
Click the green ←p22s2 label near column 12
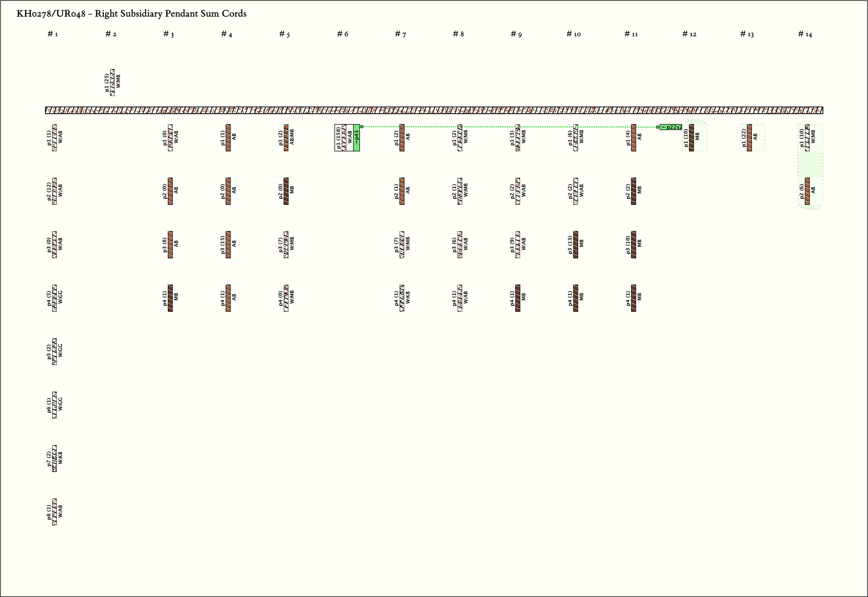[671, 127]
